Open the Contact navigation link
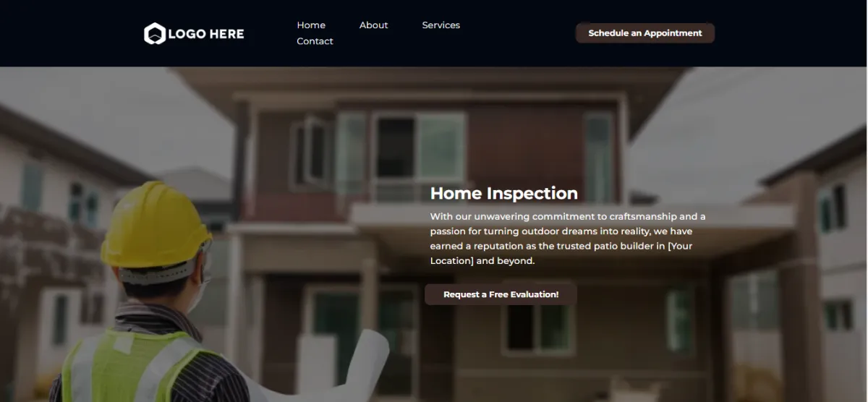The height and width of the screenshot is (402, 868). 315,41
